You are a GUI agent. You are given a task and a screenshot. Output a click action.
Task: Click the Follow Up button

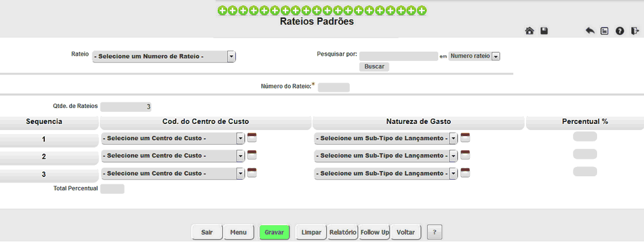[375, 233]
